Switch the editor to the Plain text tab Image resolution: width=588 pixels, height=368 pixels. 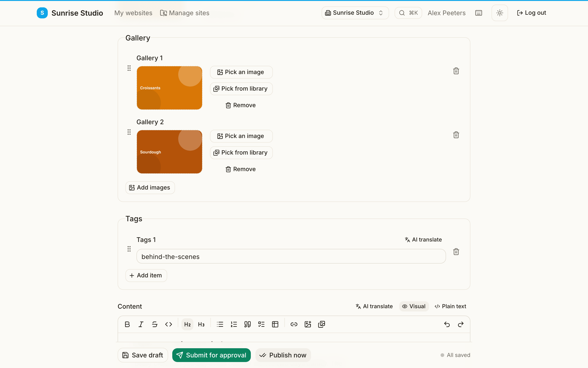450,306
